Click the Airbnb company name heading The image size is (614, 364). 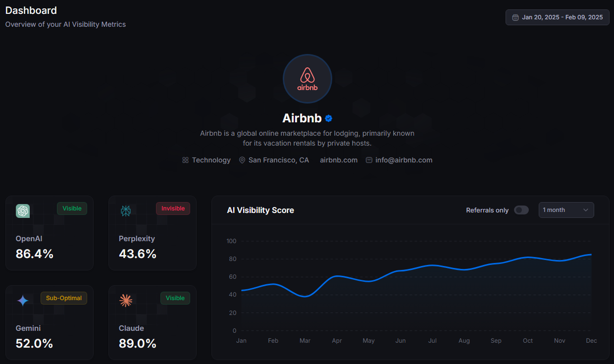pos(302,118)
